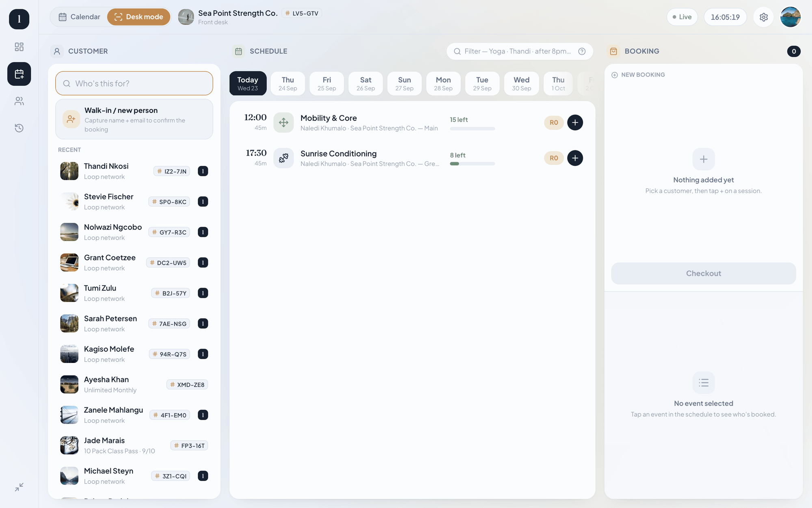Click the #LV5-GTV location code tag

coord(302,13)
